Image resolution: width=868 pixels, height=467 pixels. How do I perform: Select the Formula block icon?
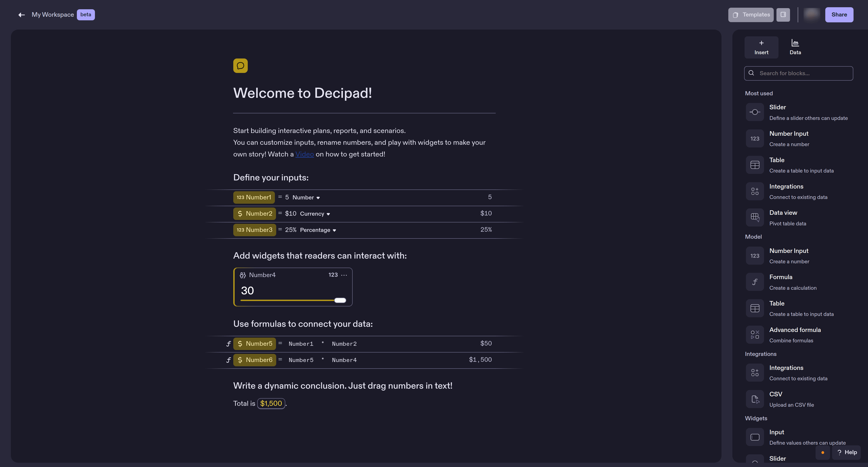[755, 282]
